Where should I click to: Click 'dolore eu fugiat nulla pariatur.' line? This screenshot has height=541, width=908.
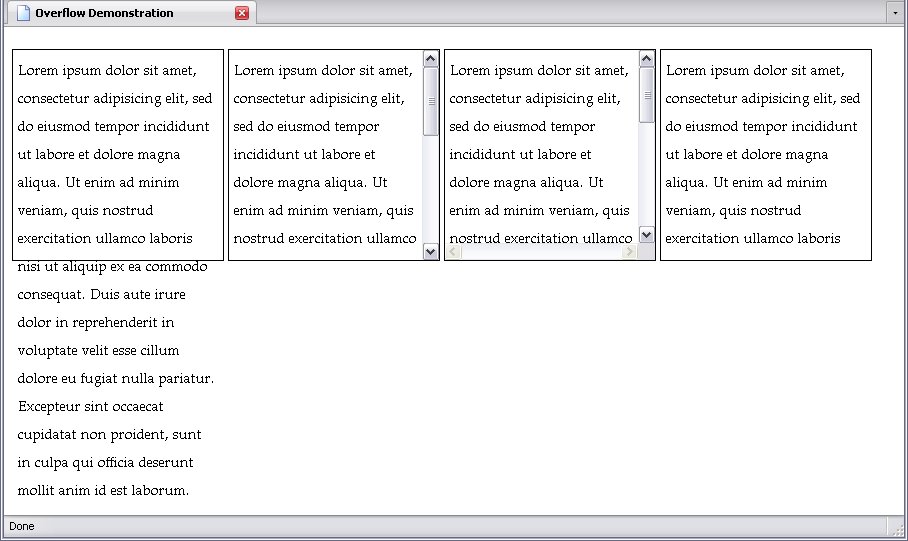pyautogui.click(x=116, y=379)
